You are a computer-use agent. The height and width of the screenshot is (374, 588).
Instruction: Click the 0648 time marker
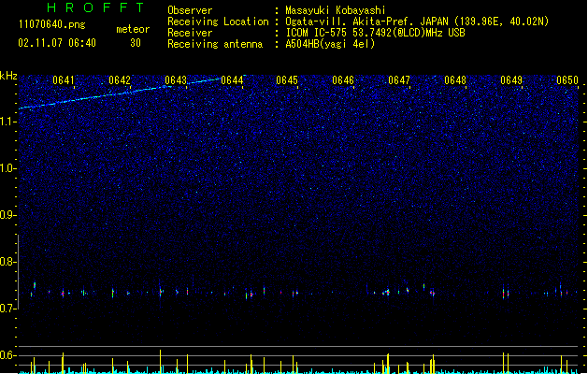click(x=455, y=80)
